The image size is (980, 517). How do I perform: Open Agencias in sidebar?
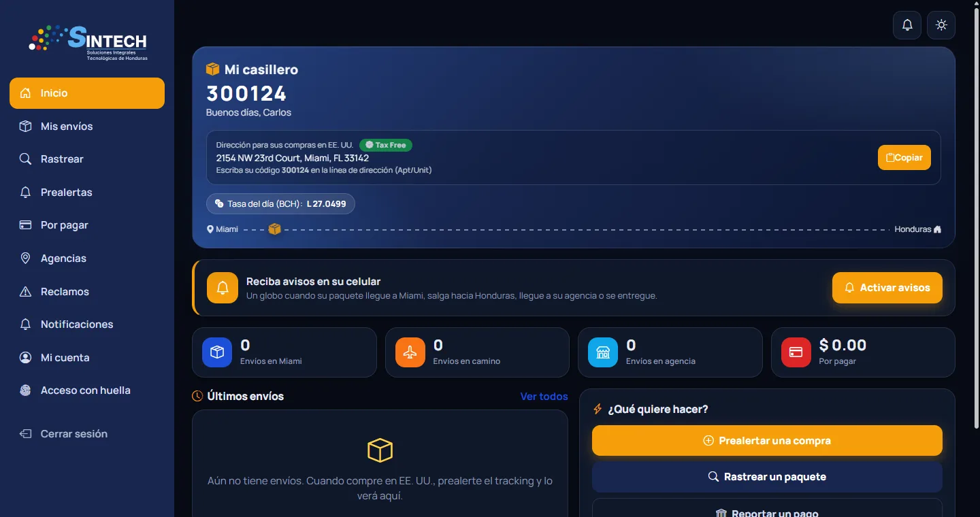87,258
